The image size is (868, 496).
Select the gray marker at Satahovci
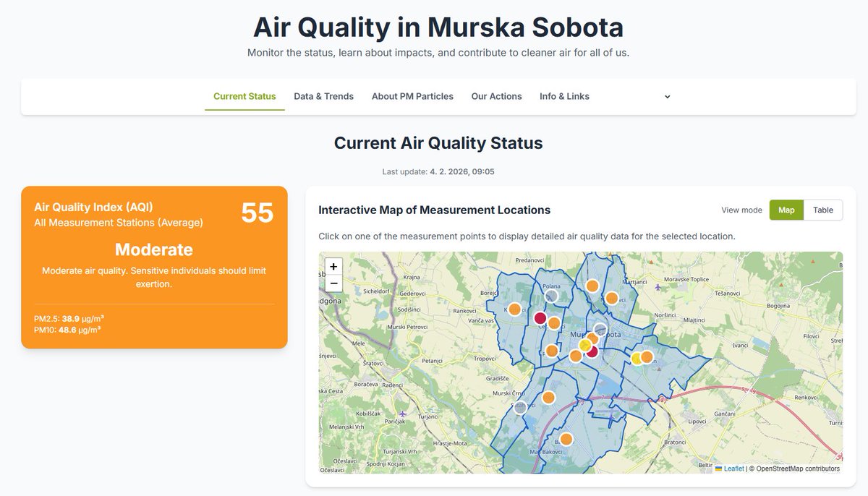click(520, 408)
